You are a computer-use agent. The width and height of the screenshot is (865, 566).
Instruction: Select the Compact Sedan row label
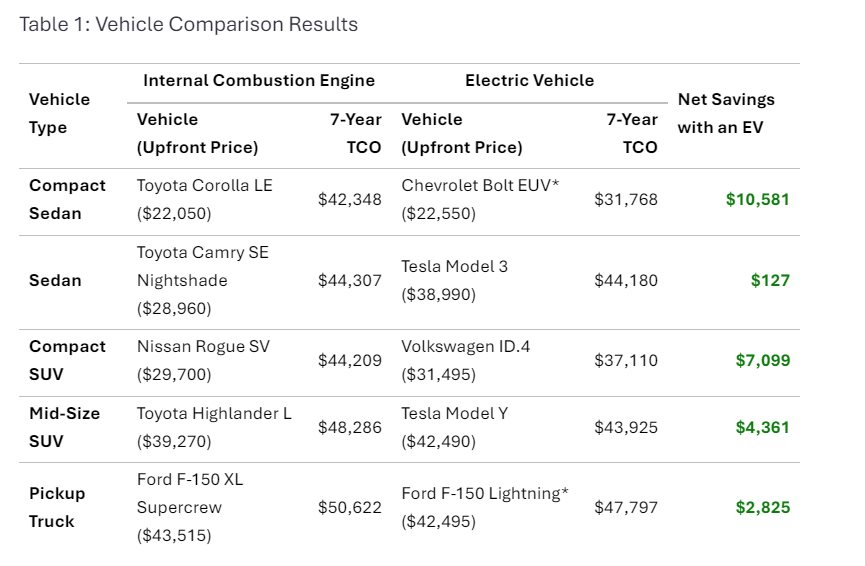point(67,199)
